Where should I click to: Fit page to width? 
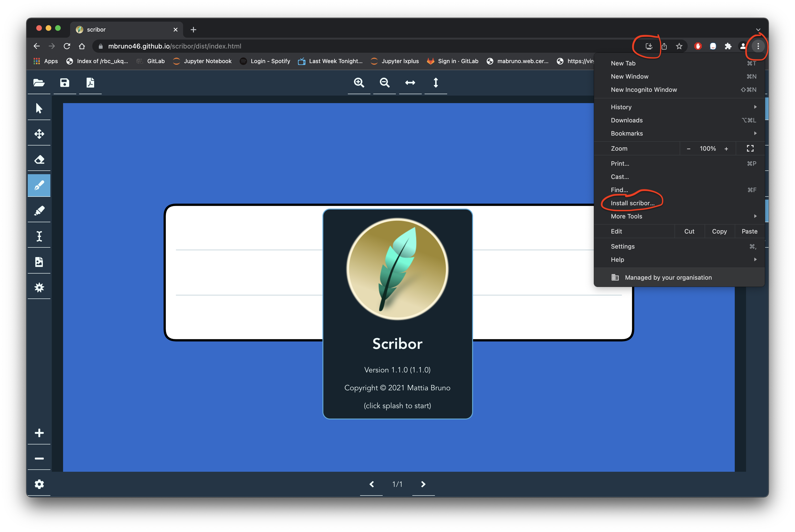[x=410, y=82]
